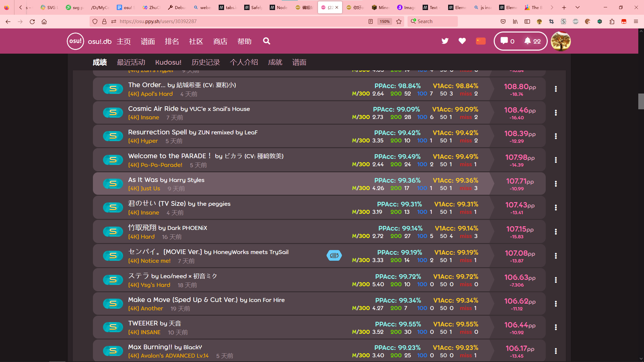
Task: Open options menu for 竹取飛翔 score
Action: click(556, 232)
